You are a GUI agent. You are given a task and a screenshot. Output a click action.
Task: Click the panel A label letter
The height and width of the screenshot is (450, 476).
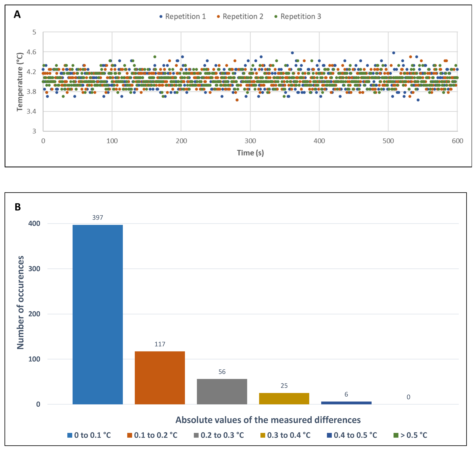point(17,15)
